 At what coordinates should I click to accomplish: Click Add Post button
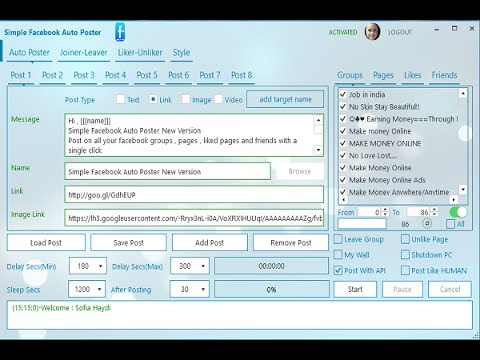(x=210, y=242)
